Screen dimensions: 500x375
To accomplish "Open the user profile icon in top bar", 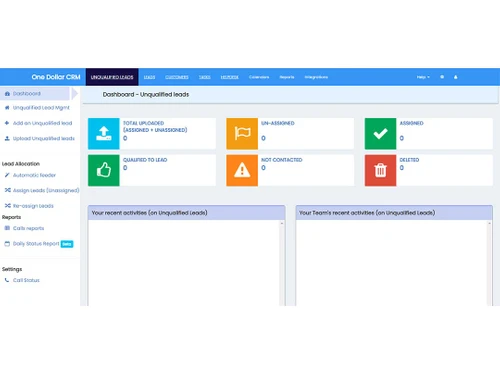I will (456, 77).
